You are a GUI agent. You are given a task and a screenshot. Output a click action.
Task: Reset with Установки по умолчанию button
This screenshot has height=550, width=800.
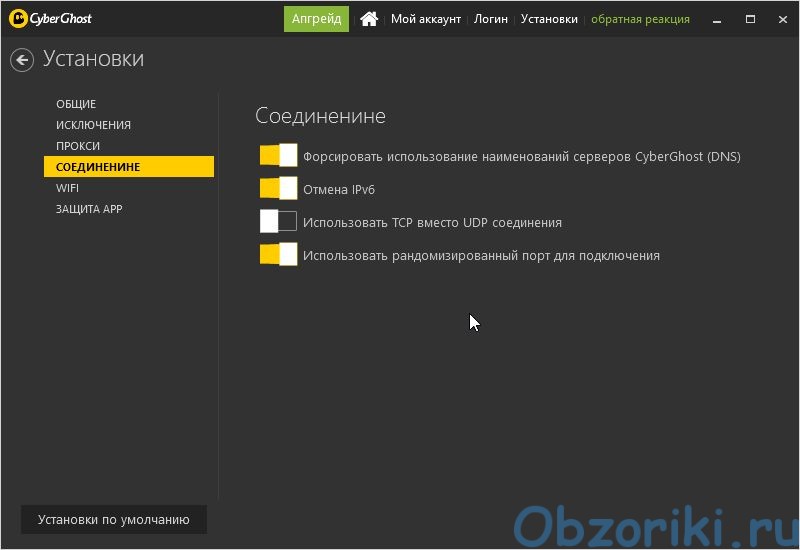(x=114, y=519)
